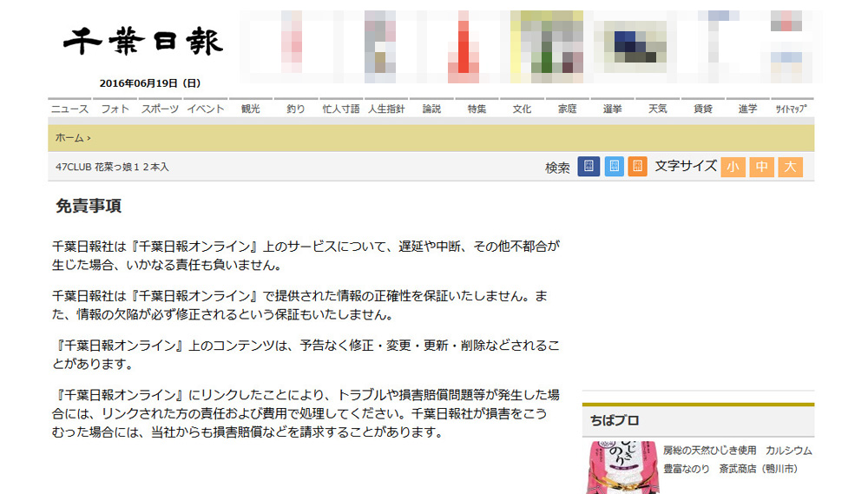Viewport: 868px width, 494px height.
Task: Open the 観光 section
Action: point(250,109)
